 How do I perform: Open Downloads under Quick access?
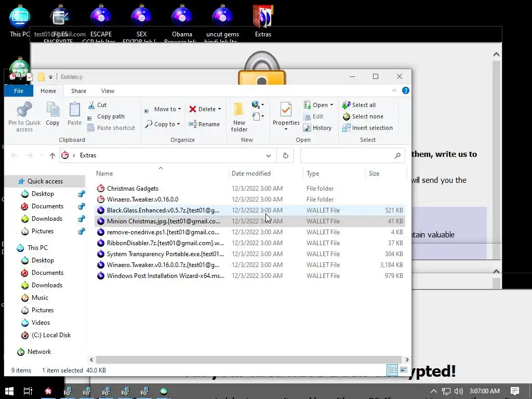[47, 219]
